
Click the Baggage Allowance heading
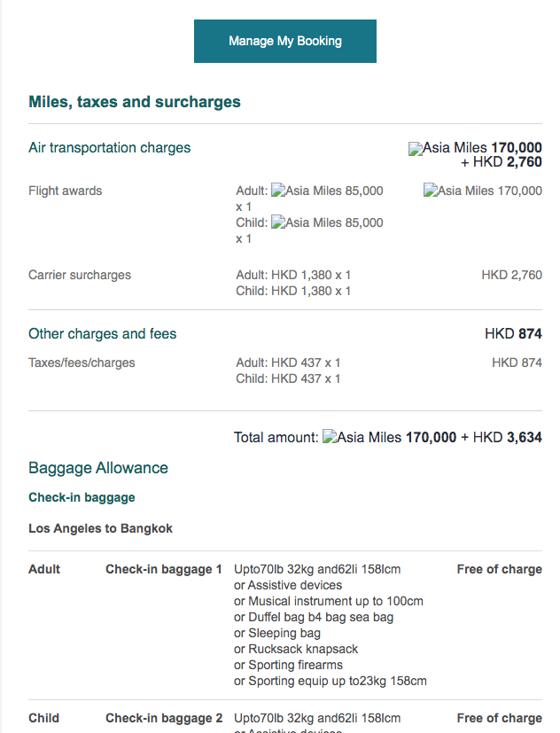click(97, 468)
